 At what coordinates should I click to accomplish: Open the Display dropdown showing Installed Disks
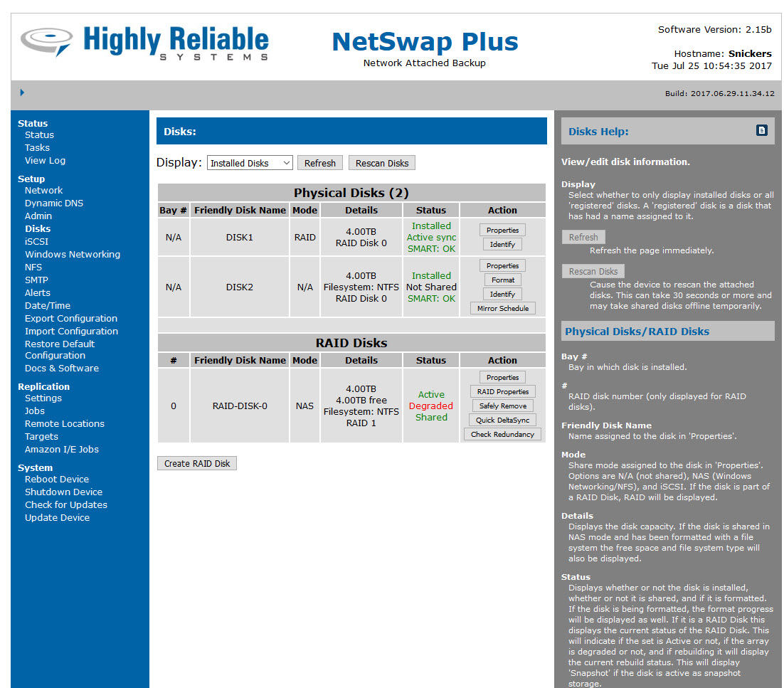250,163
